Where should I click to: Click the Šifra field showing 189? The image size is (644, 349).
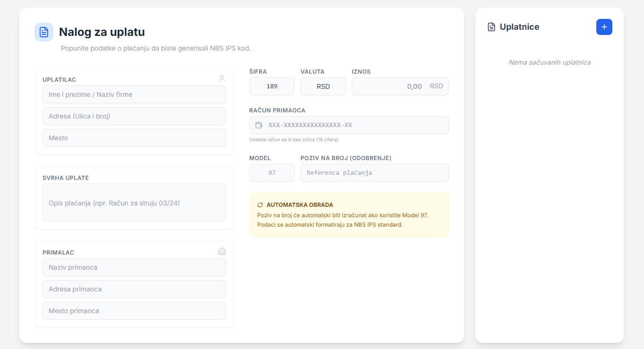pyautogui.click(x=271, y=86)
